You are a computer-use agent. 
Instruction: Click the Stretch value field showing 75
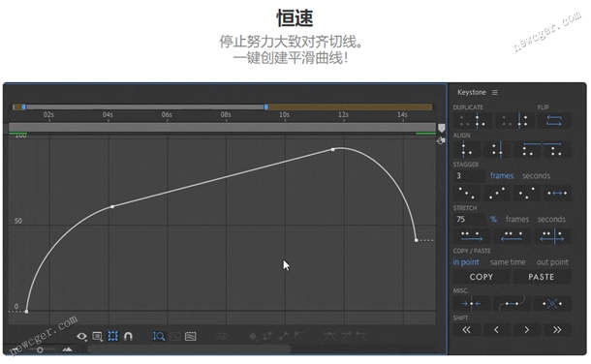[x=469, y=219]
